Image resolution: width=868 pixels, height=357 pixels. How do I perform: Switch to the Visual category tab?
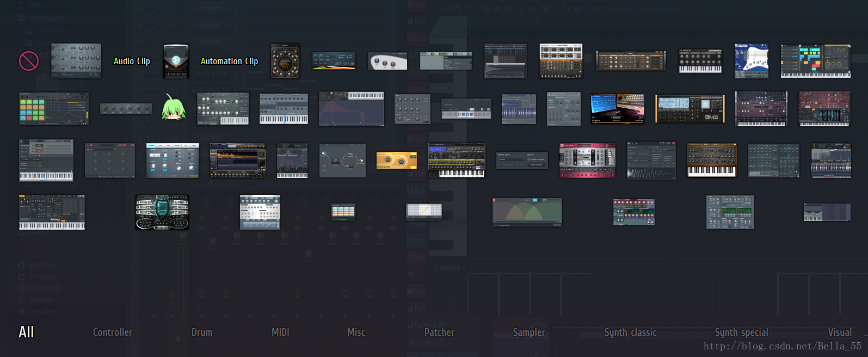(x=840, y=332)
